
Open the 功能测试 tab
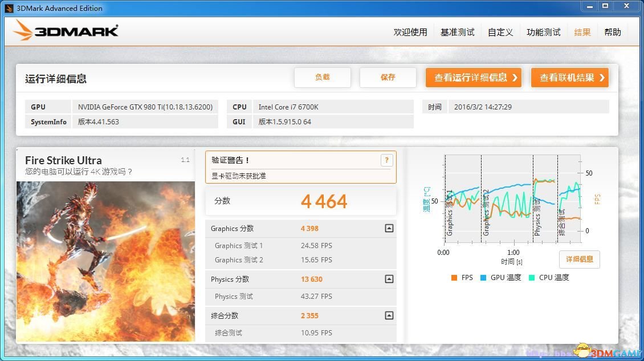coord(543,32)
